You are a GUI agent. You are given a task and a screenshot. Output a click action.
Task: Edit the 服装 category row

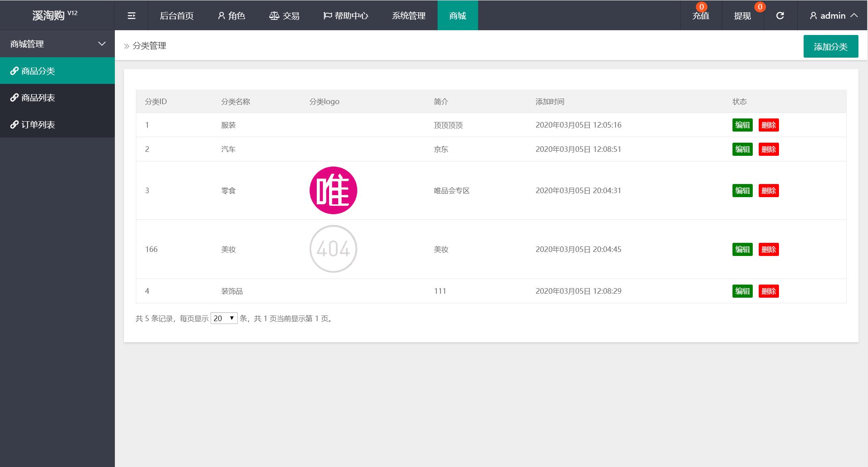point(742,125)
